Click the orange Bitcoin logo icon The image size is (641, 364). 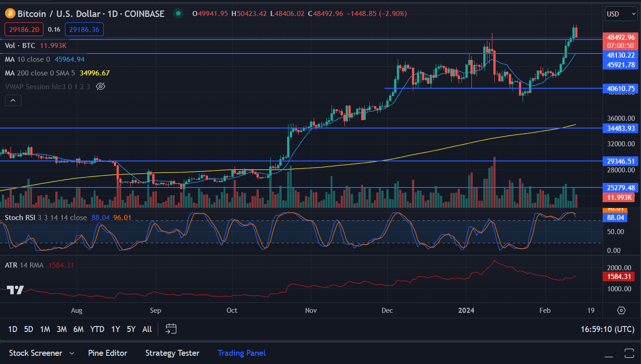tap(10, 14)
